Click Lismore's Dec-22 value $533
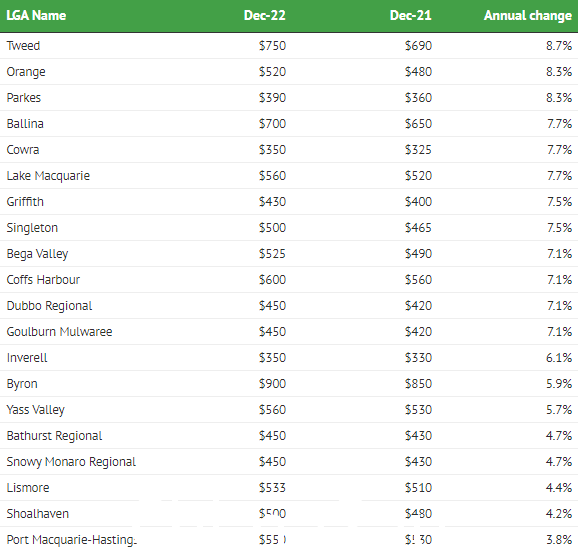 272,488
